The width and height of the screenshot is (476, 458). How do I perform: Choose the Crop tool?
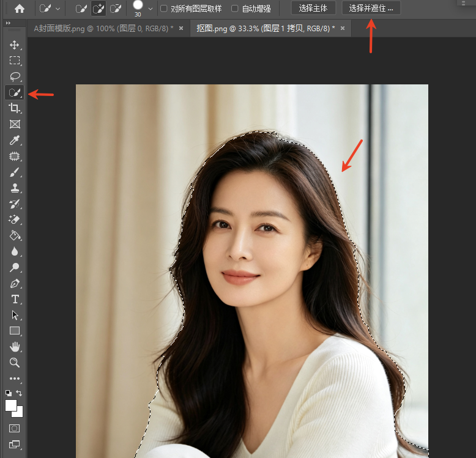coord(14,108)
